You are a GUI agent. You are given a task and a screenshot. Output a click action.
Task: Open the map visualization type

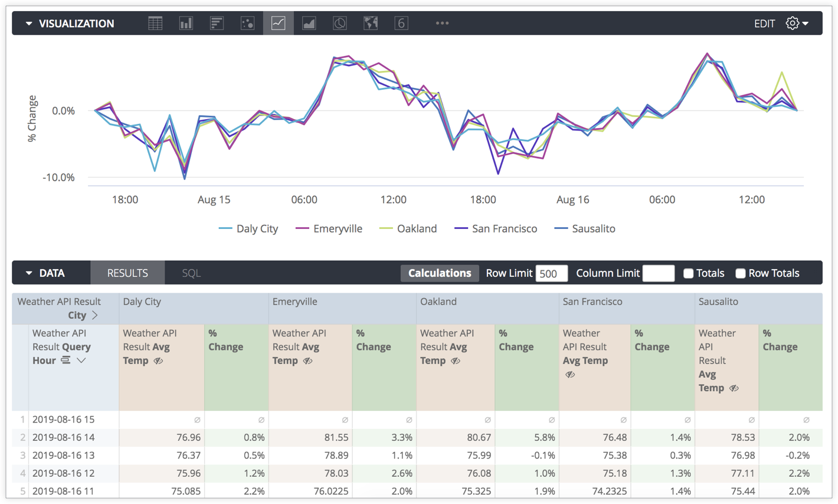click(370, 22)
